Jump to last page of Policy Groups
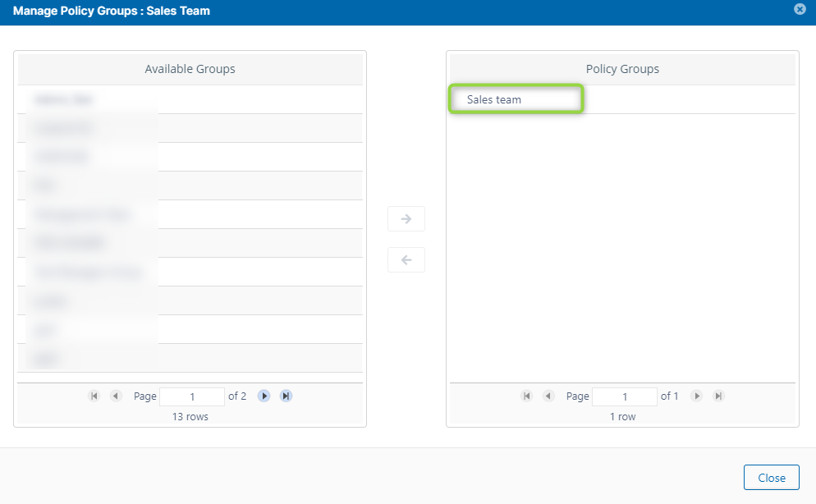This screenshot has height=504, width=816. click(x=718, y=396)
